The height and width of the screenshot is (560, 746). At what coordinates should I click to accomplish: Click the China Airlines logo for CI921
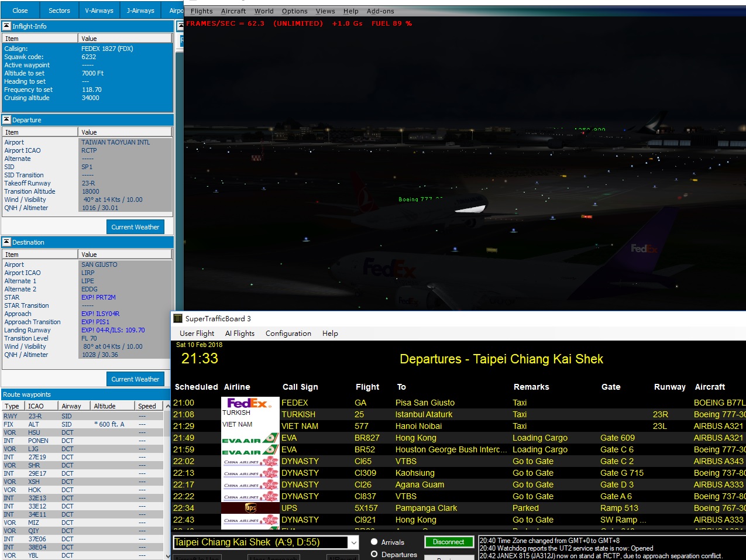click(x=250, y=520)
